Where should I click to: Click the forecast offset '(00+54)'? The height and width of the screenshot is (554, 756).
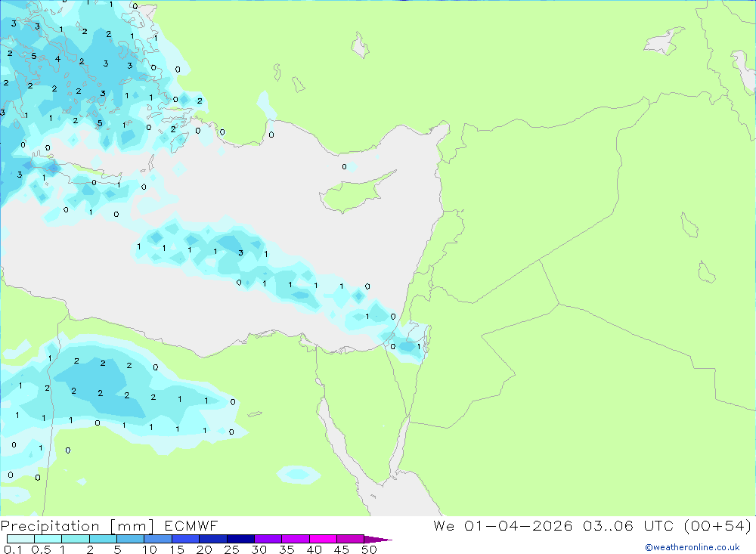[717, 525]
